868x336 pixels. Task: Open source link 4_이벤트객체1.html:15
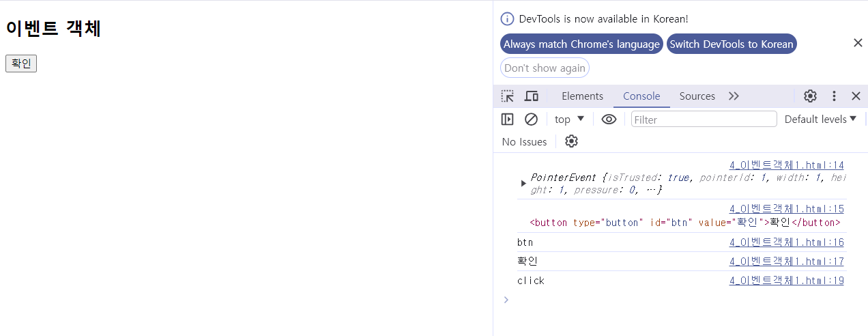click(786, 208)
